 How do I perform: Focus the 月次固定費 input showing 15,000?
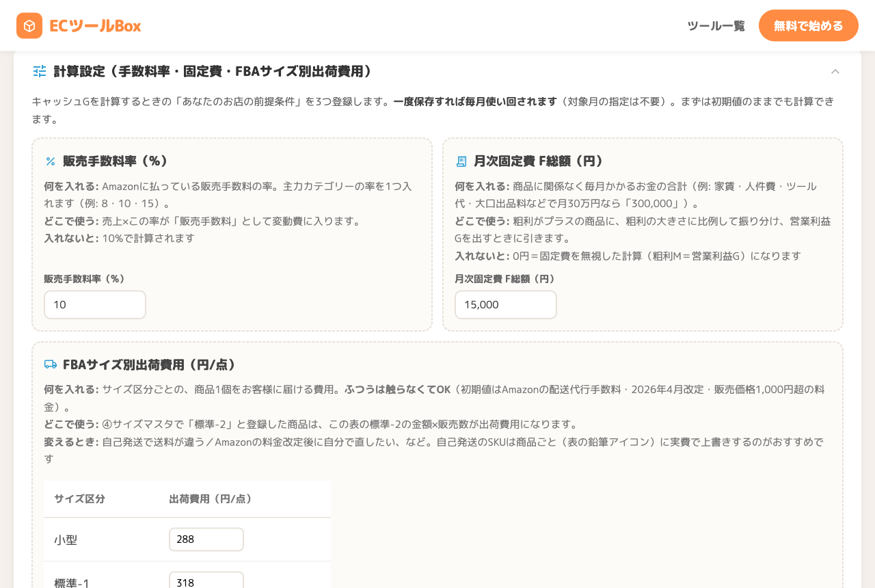(506, 305)
